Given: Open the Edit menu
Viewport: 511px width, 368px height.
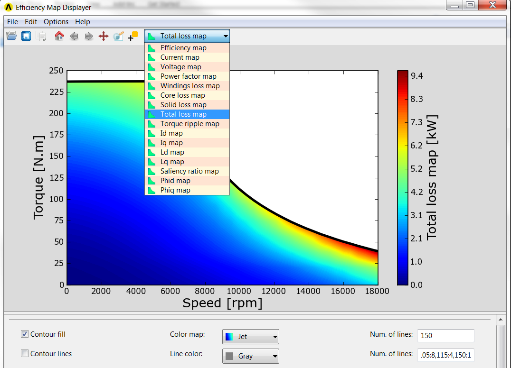Looking at the screenshot, I should 30,22.
